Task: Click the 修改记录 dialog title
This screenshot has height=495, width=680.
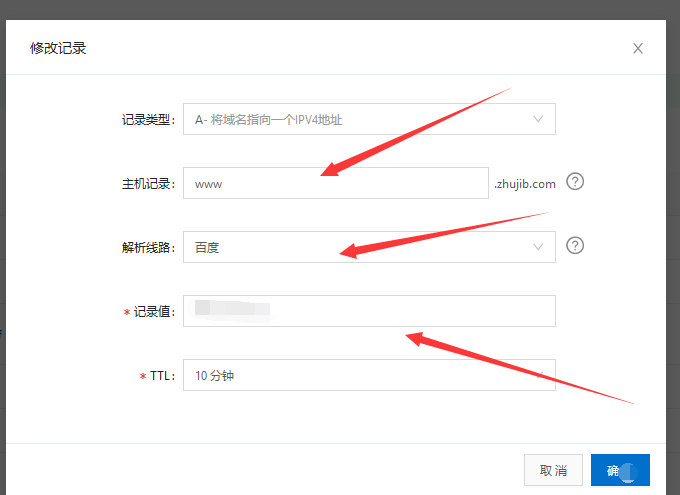Action: (58, 48)
